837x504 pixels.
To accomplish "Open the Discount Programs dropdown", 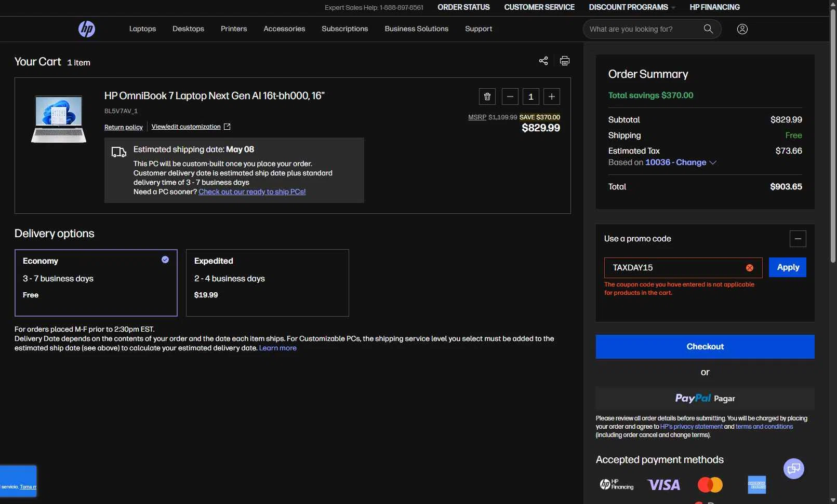I will (632, 7).
